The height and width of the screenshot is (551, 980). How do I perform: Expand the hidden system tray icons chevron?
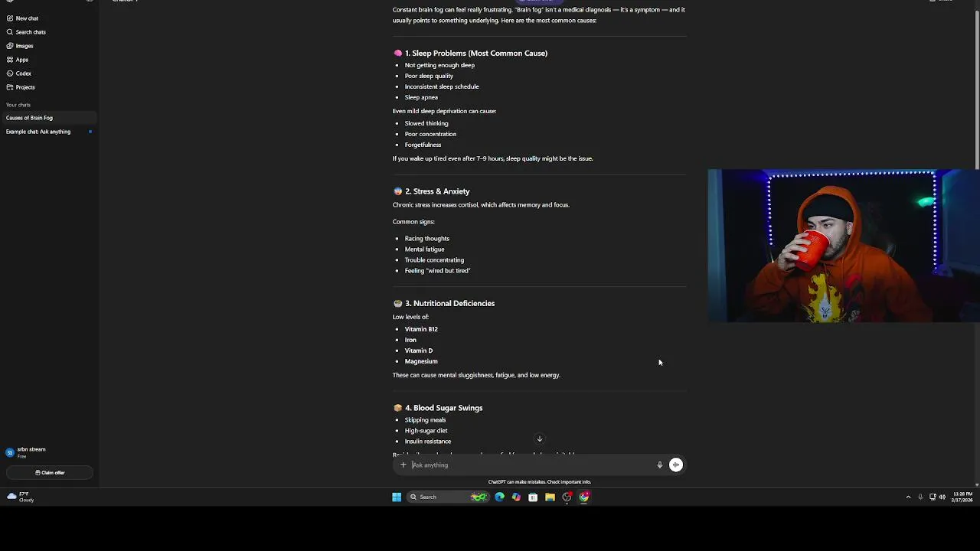click(909, 497)
